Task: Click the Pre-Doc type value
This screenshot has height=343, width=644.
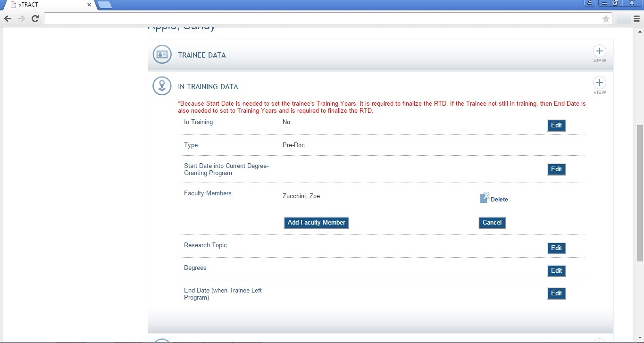Action: point(293,145)
